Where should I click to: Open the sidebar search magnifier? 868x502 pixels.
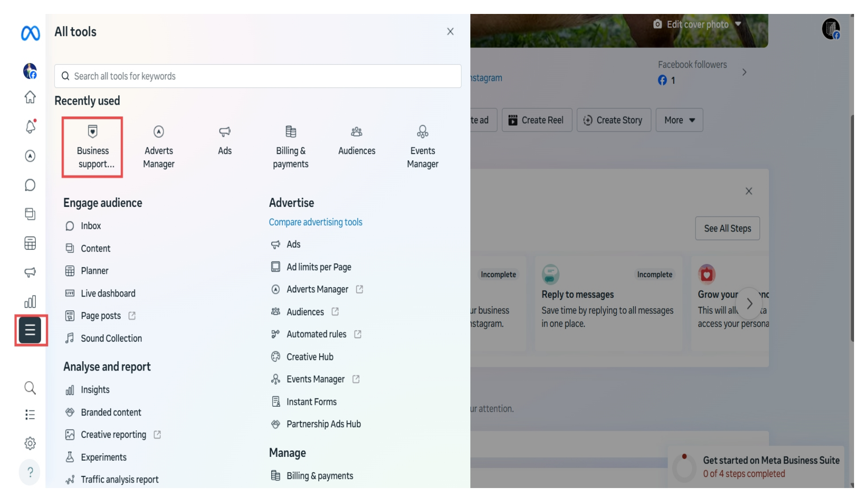click(30, 388)
